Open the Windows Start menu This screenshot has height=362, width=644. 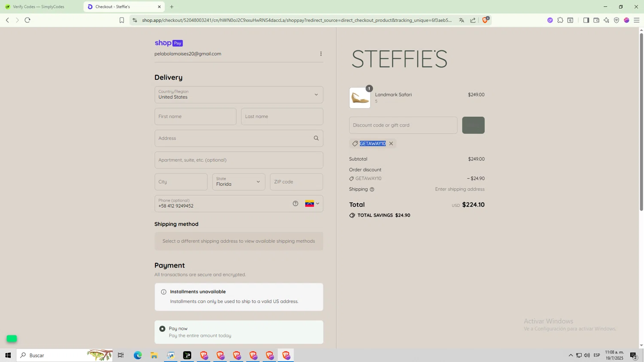[x=8, y=355]
